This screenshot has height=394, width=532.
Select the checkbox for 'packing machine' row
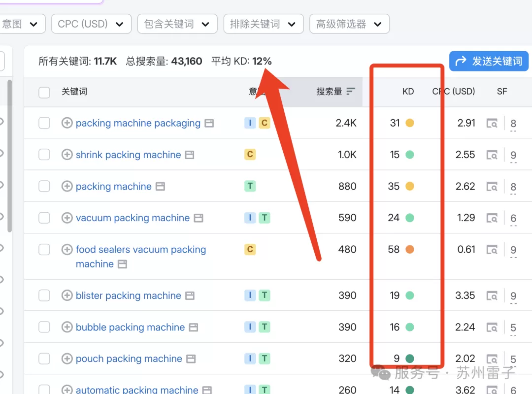pyautogui.click(x=44, y=186)
